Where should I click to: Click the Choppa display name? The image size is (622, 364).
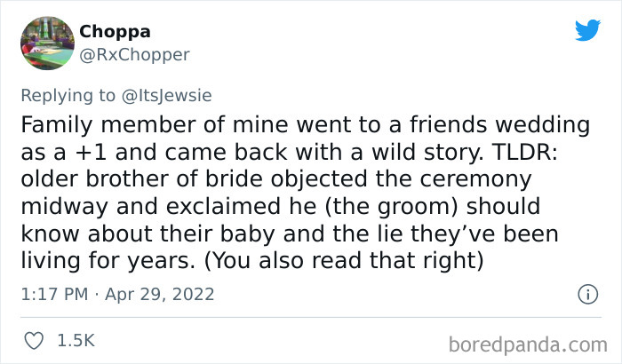115,32
